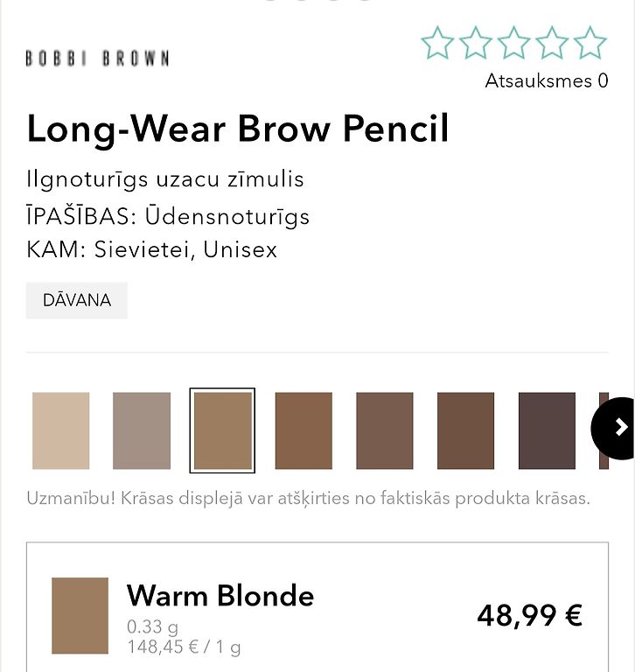Select the taupe grey shade swatch
This screenshot has height=672, width=635.
tap(142, 430)
